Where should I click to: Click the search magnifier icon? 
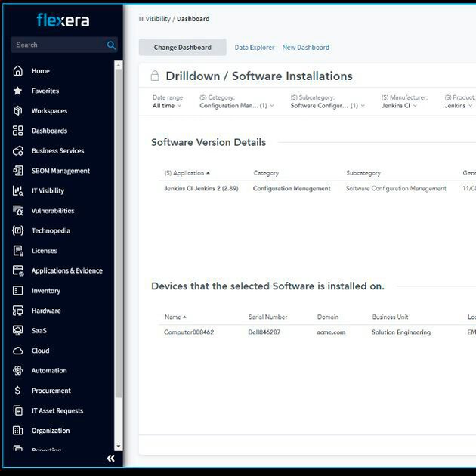click(x=111, y=45)
